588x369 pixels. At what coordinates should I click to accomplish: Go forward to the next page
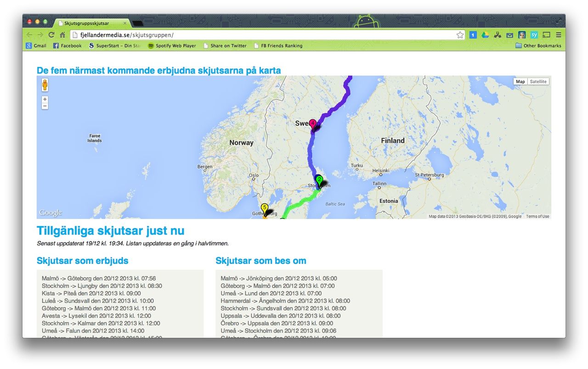pyautogui.click(x=40, y=35)
